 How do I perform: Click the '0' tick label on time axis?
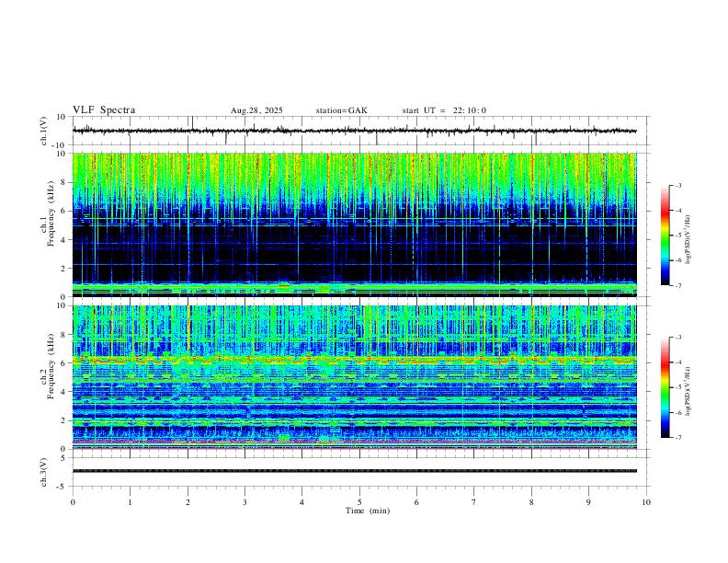coord(73,502)
